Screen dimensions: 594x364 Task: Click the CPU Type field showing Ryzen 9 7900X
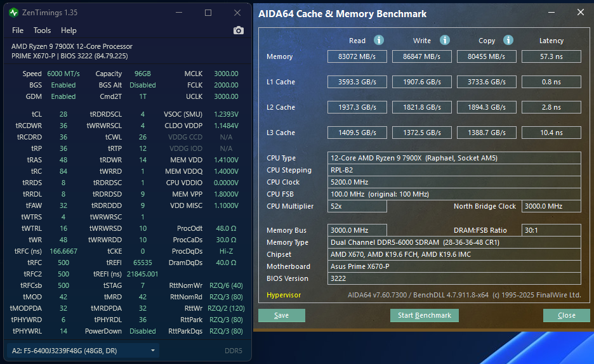[x=454, y=158]
